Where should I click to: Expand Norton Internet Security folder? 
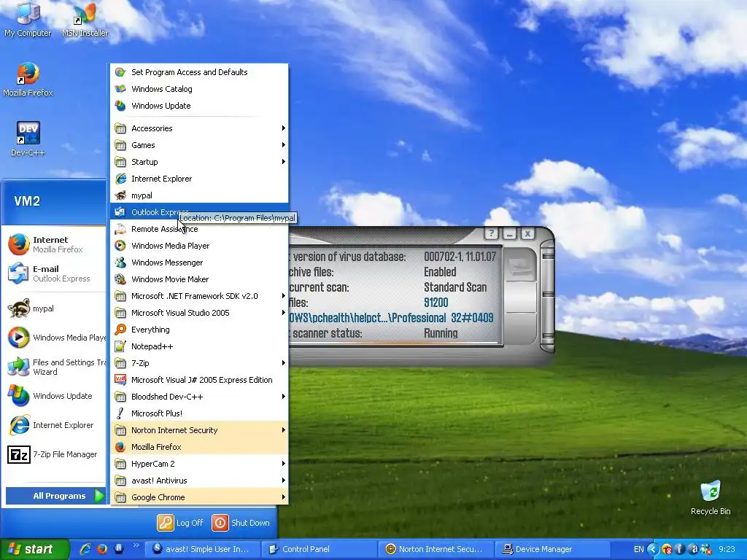coord(199,430)
